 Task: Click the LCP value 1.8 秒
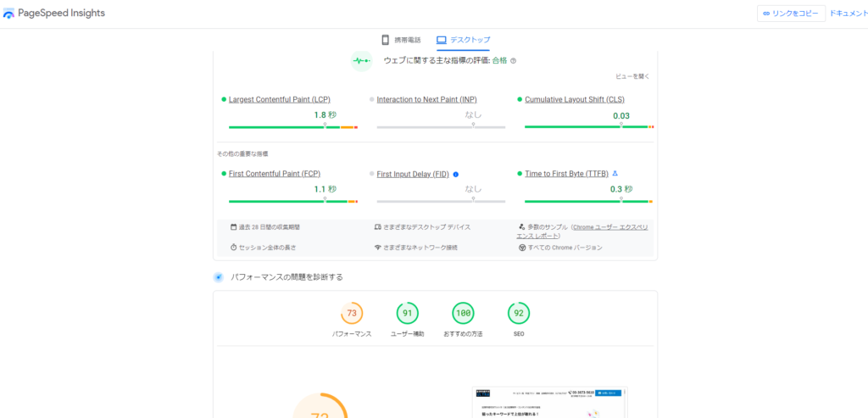click(325, 115)
